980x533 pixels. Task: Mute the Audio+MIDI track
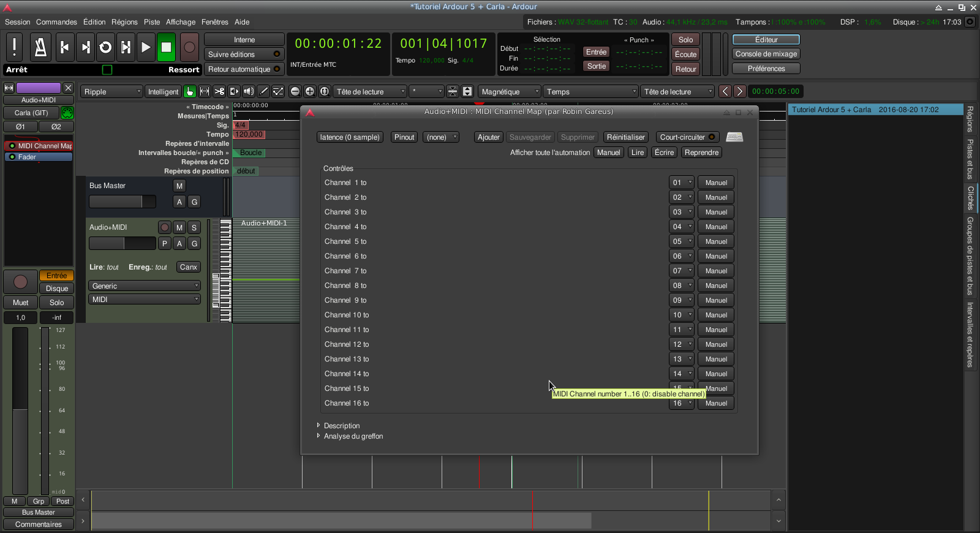click(179, 227)
